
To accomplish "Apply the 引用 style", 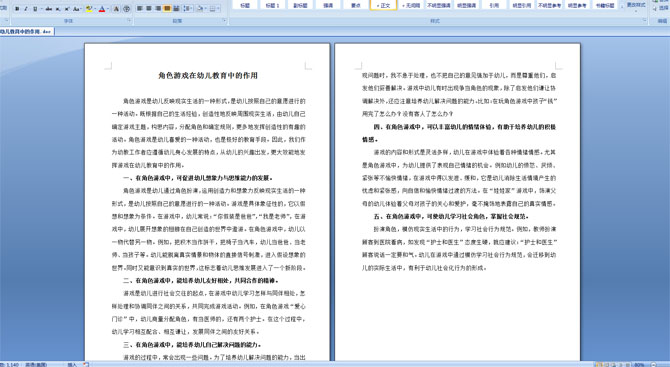I will pyautogui.click(x=494, y=5).
